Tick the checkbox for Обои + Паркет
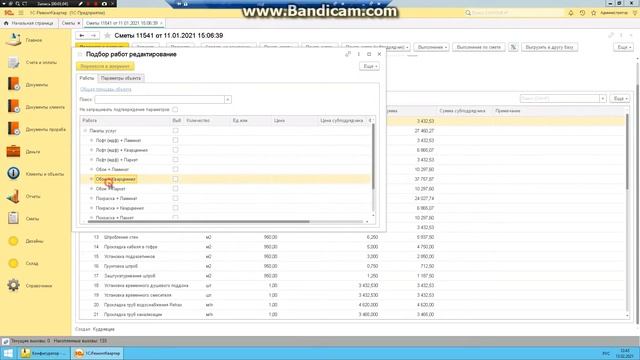This screenshot has height=360, width=640. tap(176, 189)
